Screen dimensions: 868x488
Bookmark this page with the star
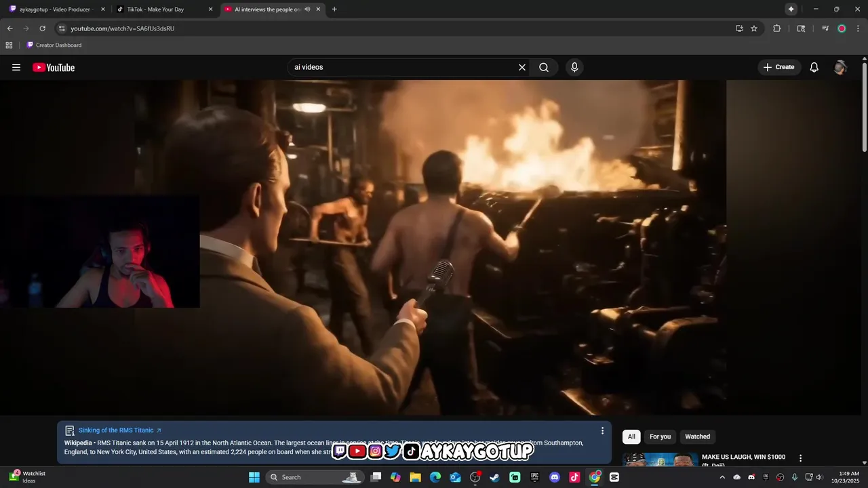click(754, 28)
